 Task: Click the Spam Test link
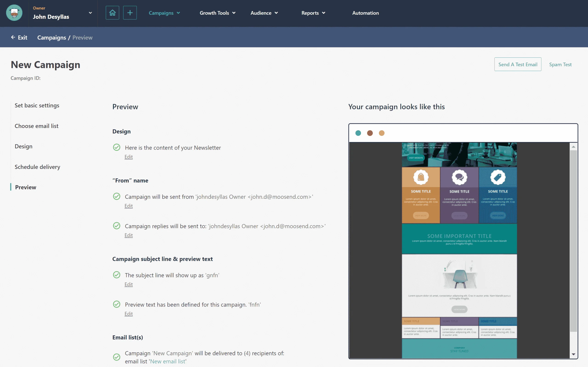point(560,64)
